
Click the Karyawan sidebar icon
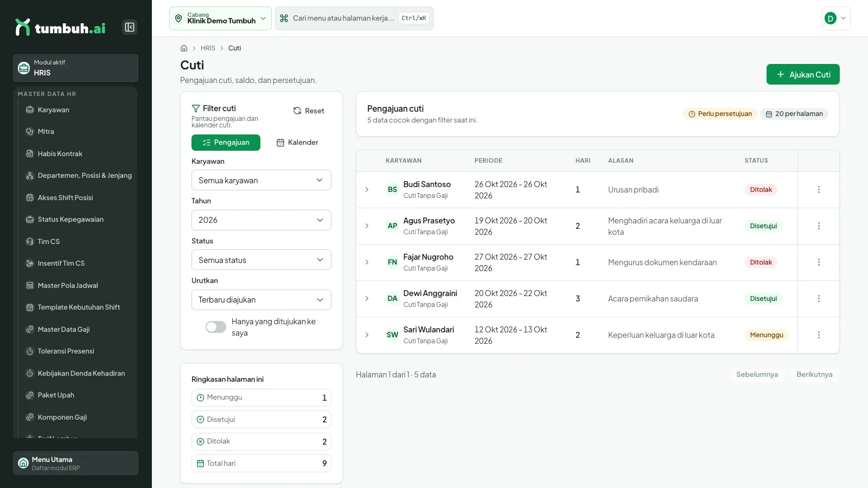pos(30,110)
